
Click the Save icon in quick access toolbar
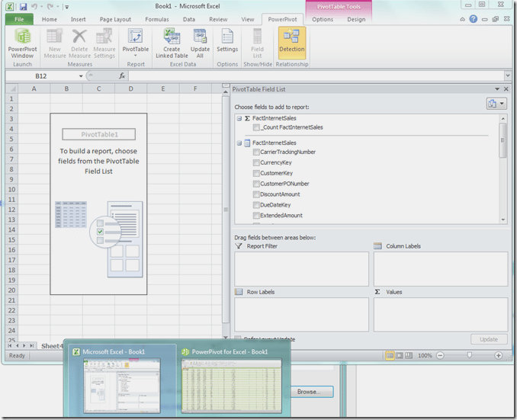point(23,6)
